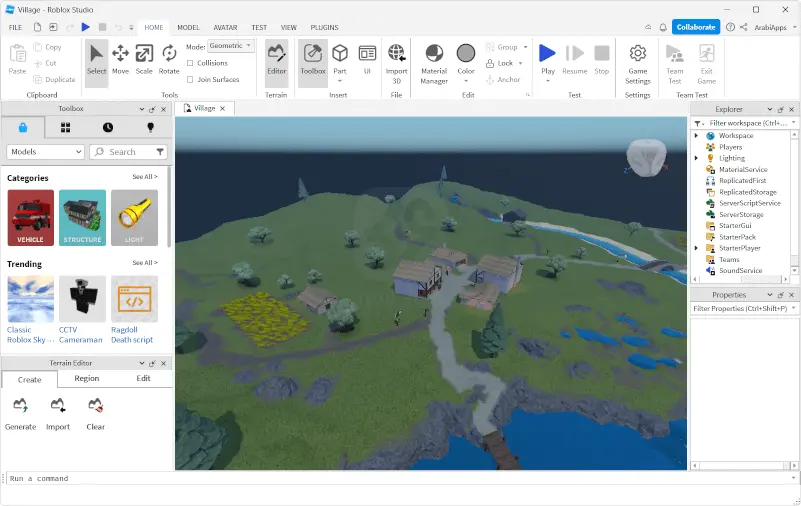The width and height of the screenshot is (801, 506).
Task: Select the Rotate tool
Action: (x=169, y=59)
